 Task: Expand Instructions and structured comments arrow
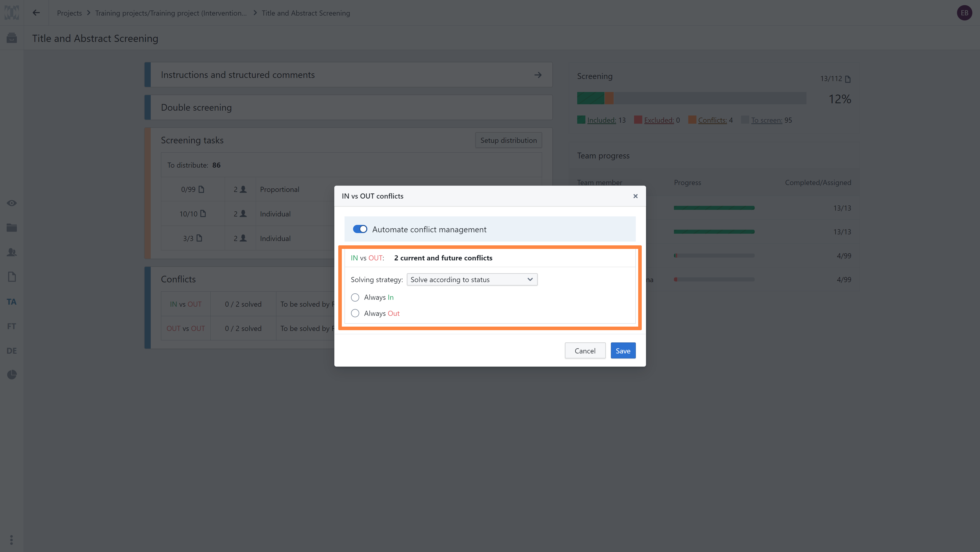[538, 75]
